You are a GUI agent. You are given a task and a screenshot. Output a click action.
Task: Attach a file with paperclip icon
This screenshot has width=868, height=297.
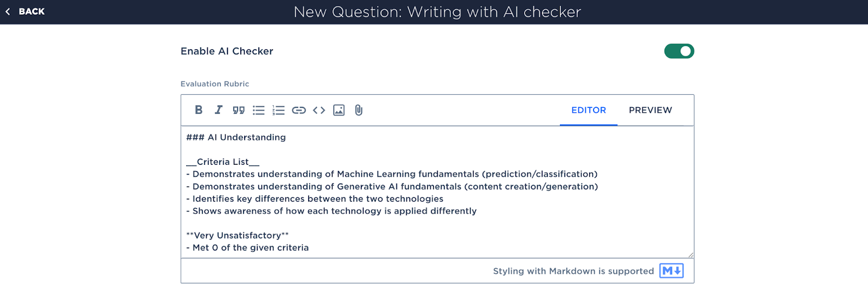pyautogui.click(x=359, y=110)
